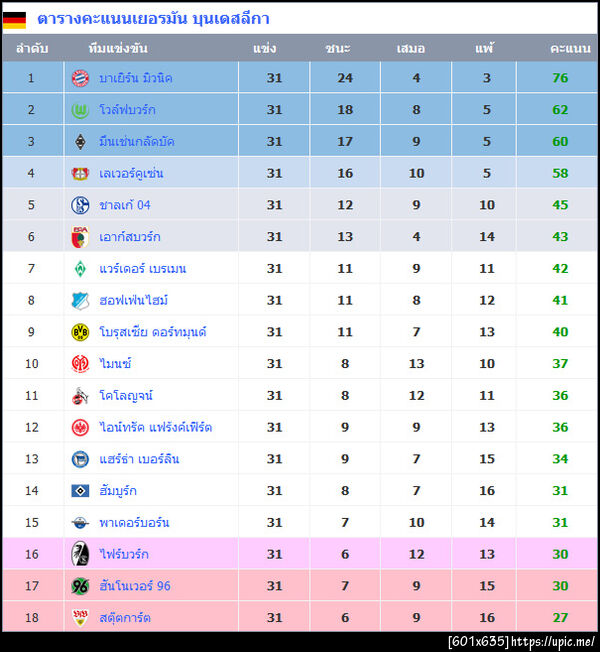This screenshot has height=652, width=600.
Task: Click the Werder Bremen crest
Action: click(80, 269)
